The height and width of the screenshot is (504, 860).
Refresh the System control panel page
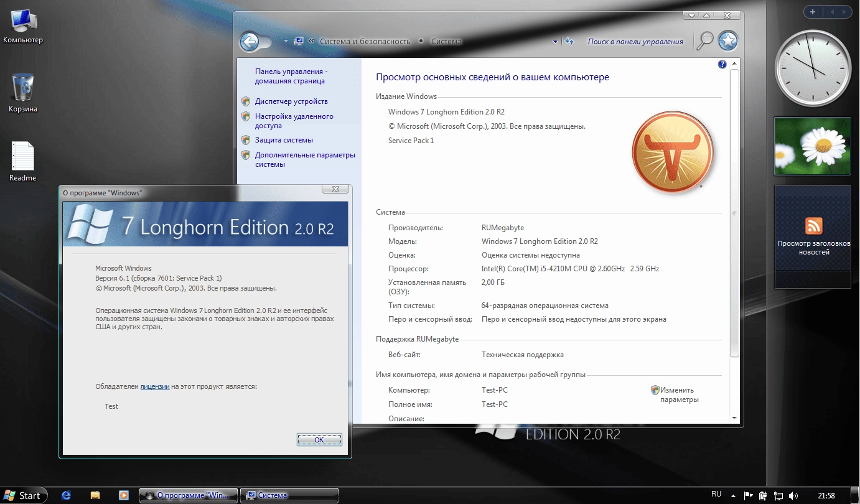click(569, 42)
